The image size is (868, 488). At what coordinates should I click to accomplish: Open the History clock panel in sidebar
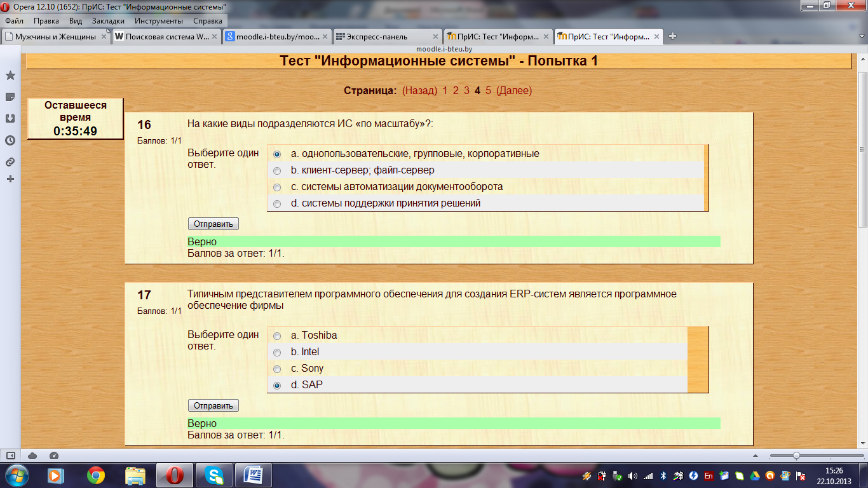coord(10,140)
